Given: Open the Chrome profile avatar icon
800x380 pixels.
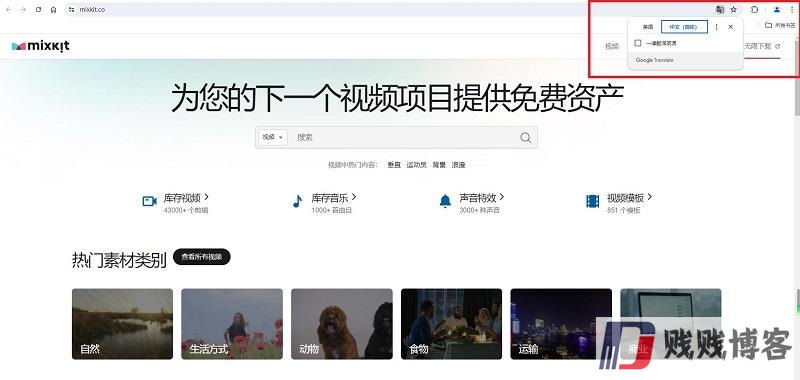Looking at the screenshot, I should 777,10.
